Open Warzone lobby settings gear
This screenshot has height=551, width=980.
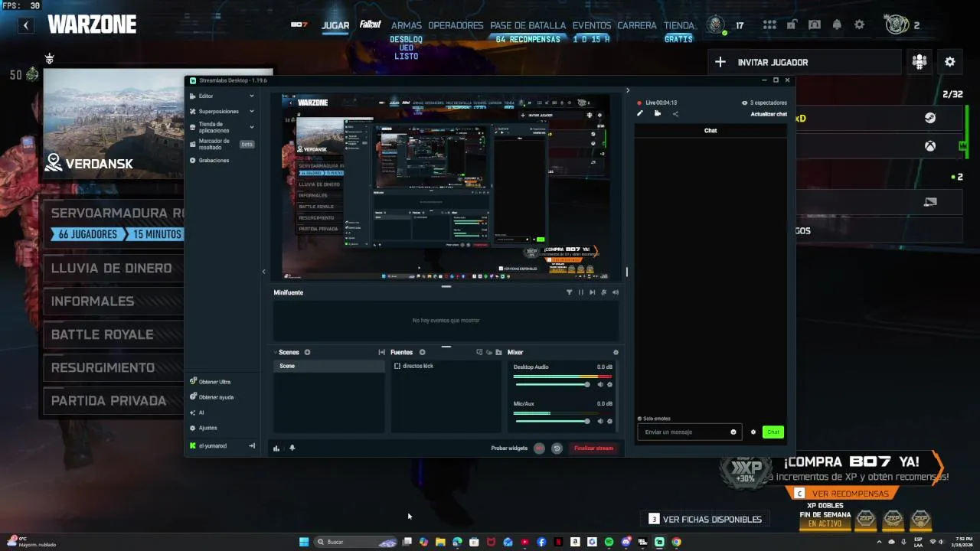tap(950, 62)
